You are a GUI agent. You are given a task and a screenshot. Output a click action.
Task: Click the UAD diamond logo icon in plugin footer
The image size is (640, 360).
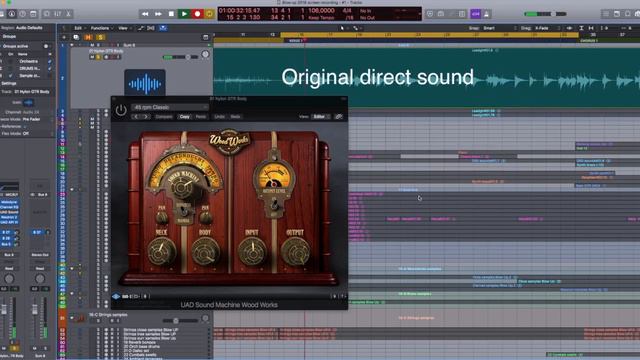pos(116,296)
